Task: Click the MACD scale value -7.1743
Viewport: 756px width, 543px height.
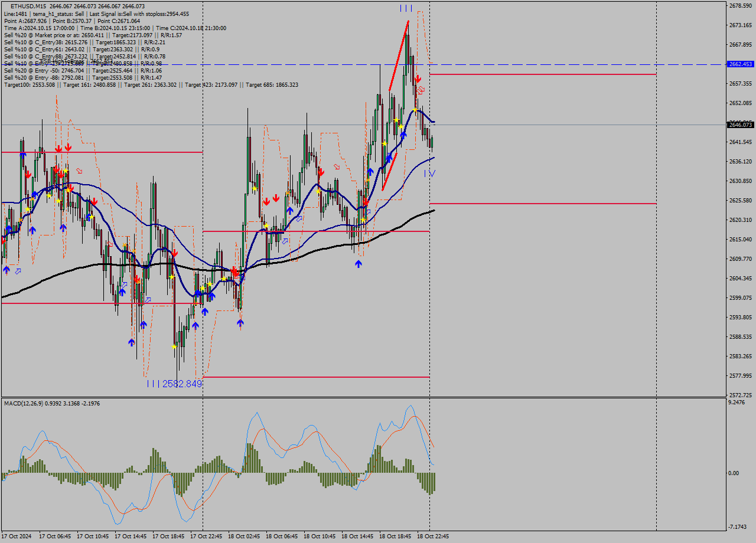Action: pyautogui.click(x=738, y=527)
